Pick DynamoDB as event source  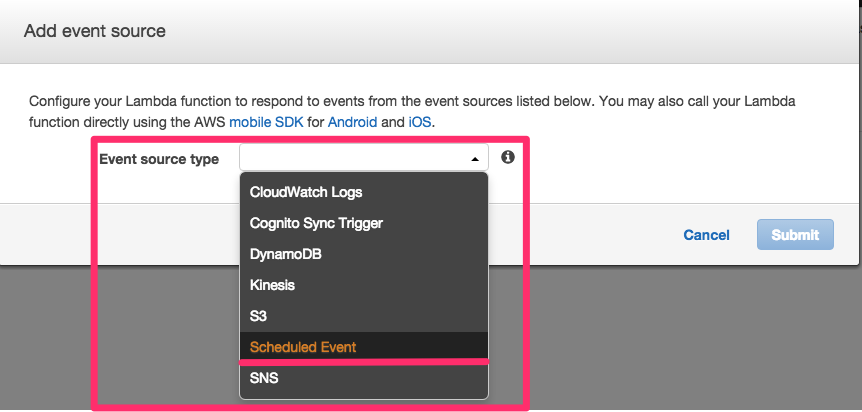tap(363, 254)
